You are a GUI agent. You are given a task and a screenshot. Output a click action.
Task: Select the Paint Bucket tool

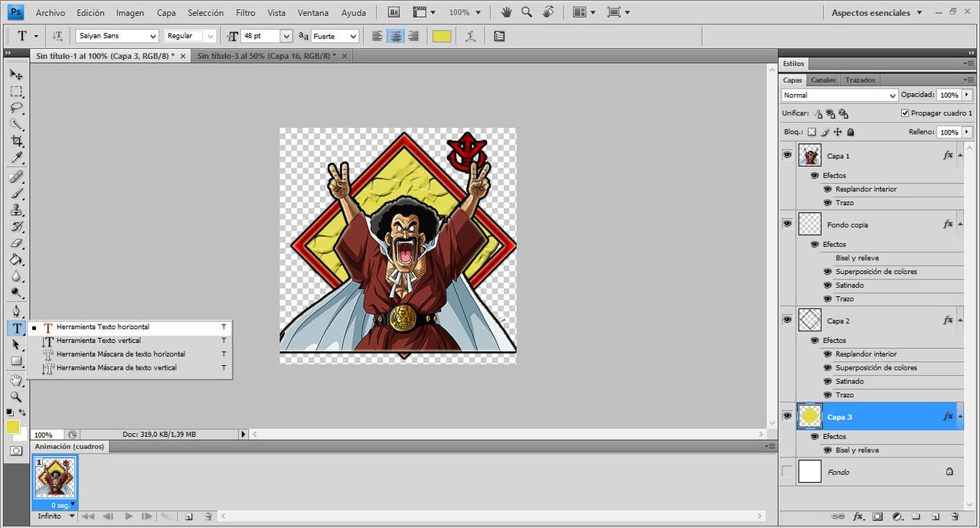[16, 260]
